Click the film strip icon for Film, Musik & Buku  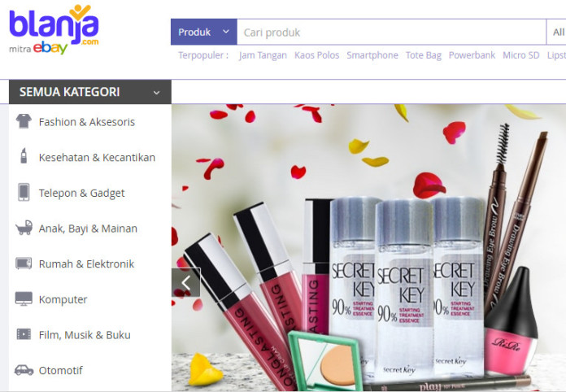coord(24,334)
